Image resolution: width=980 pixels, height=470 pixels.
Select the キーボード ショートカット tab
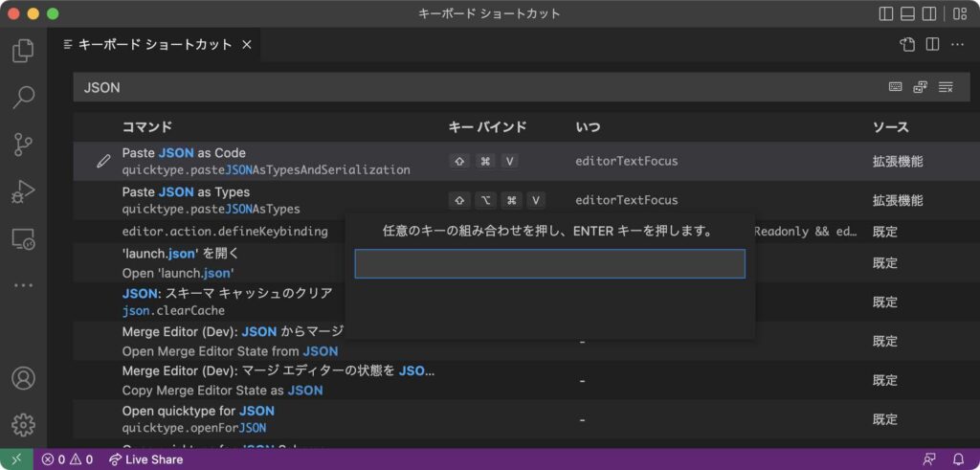point(154,44)
